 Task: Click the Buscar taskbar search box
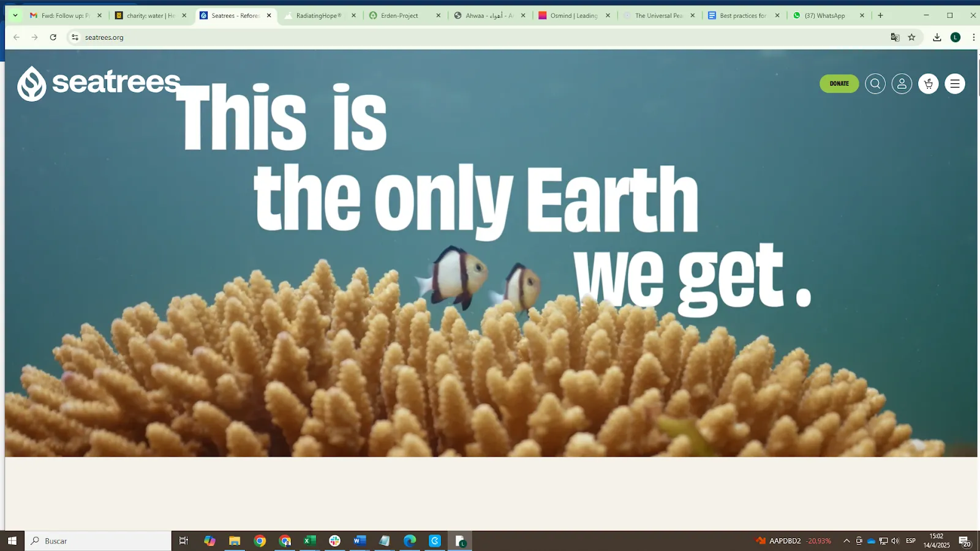coord(98,541)
